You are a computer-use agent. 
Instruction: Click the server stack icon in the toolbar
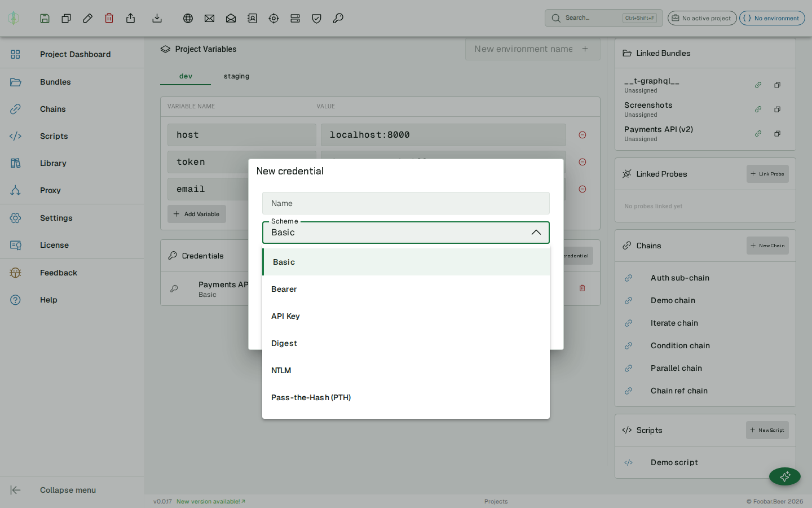coord(295,18)
